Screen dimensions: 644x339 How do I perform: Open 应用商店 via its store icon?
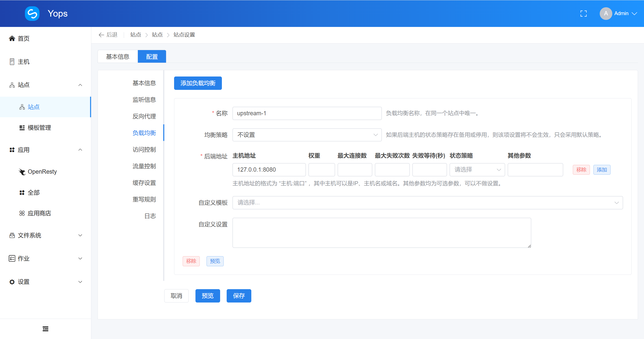pos(22,213)
